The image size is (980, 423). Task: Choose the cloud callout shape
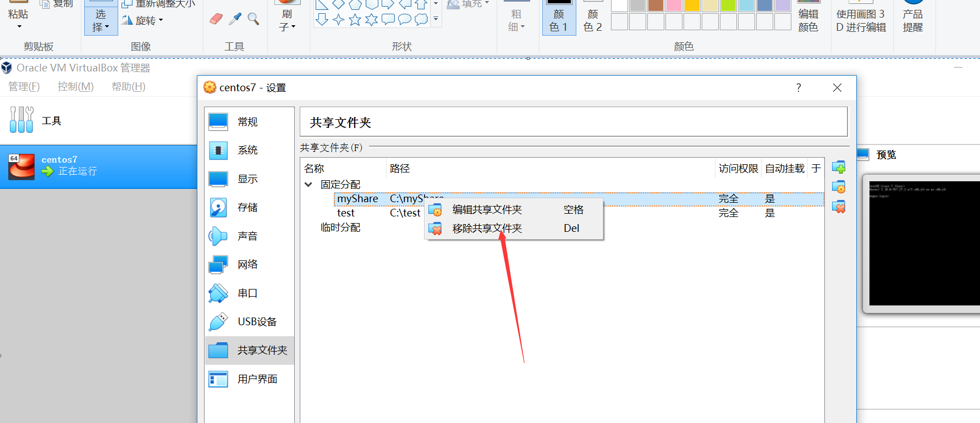(421, 20)
